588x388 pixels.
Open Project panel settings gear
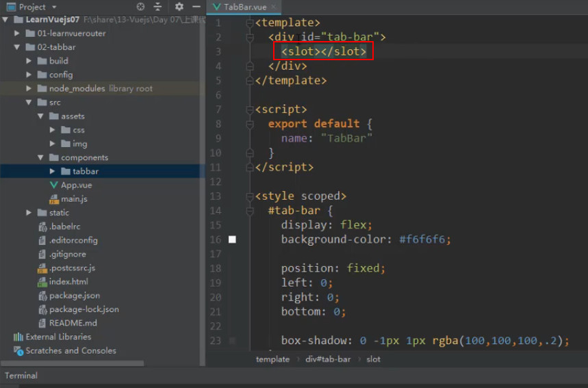coord(179,7)
